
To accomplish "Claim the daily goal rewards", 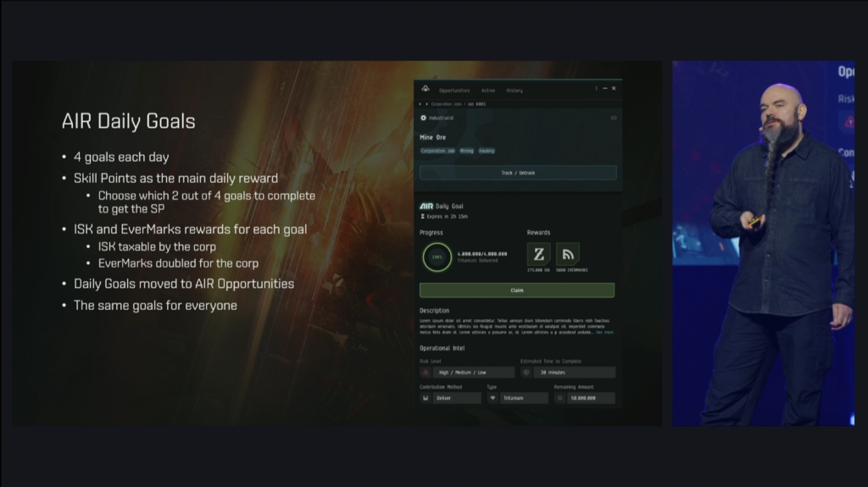I will 517,290.
